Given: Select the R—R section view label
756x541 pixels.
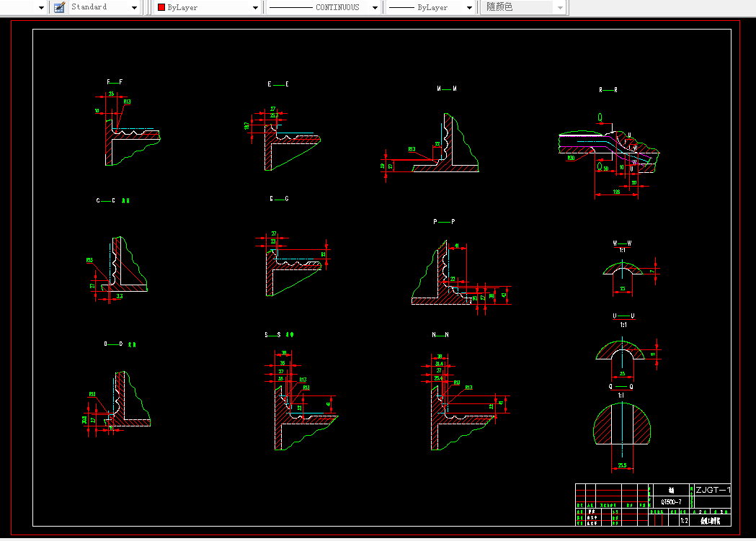Looking at the screenshot, I should pyautogui.click(x=608, y=90).
